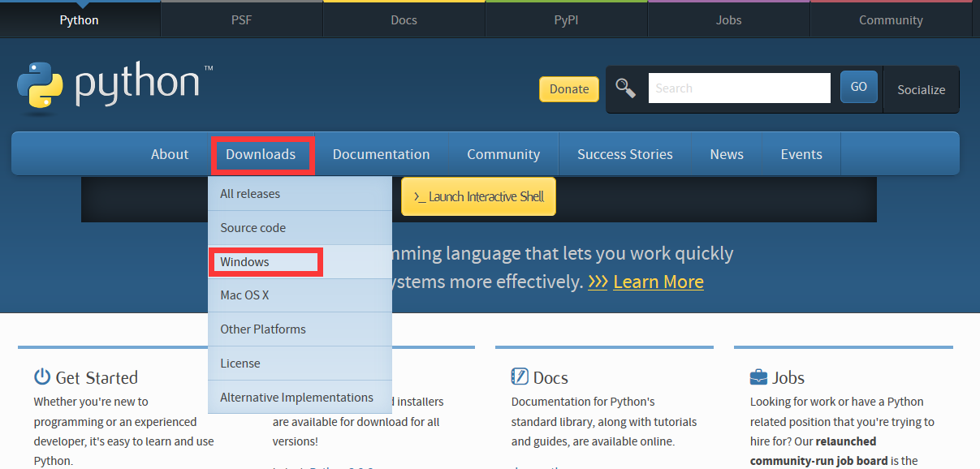
Task: Click the GO search button
Action: [x=859, y=87]
